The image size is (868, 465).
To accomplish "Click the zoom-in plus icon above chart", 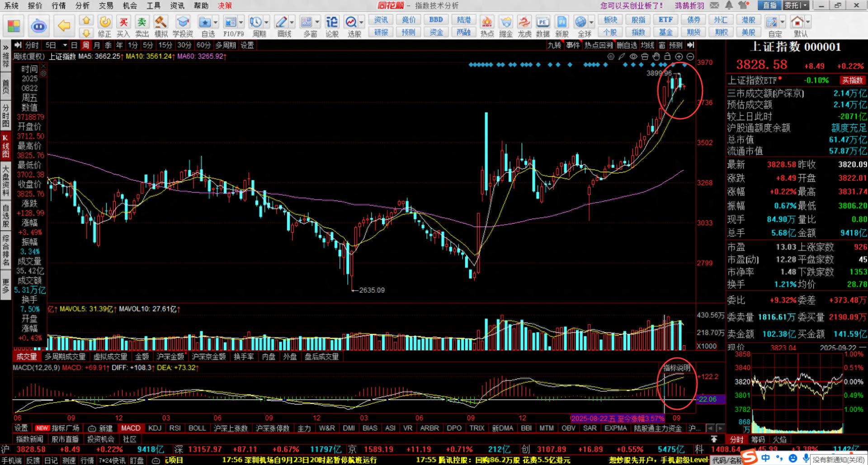I will point(679,56).
